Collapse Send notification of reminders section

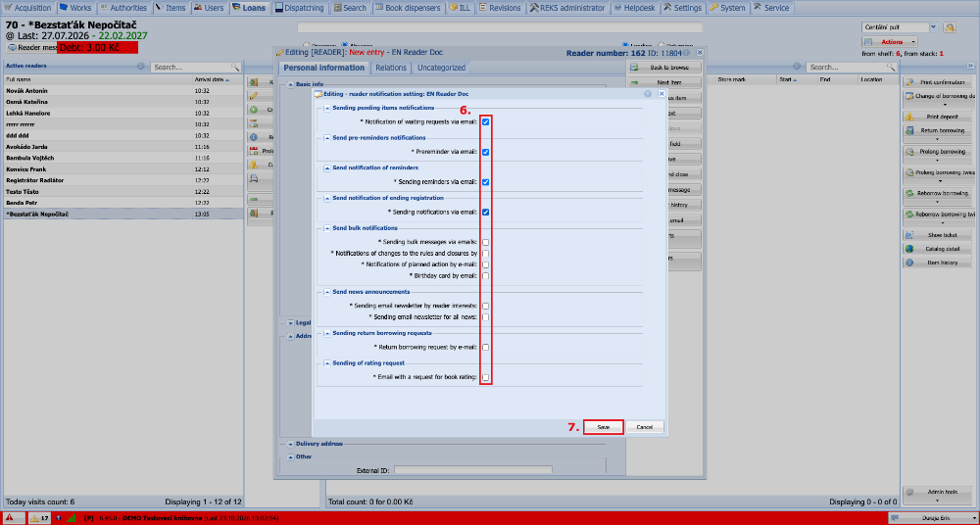[x=327, y=168]
